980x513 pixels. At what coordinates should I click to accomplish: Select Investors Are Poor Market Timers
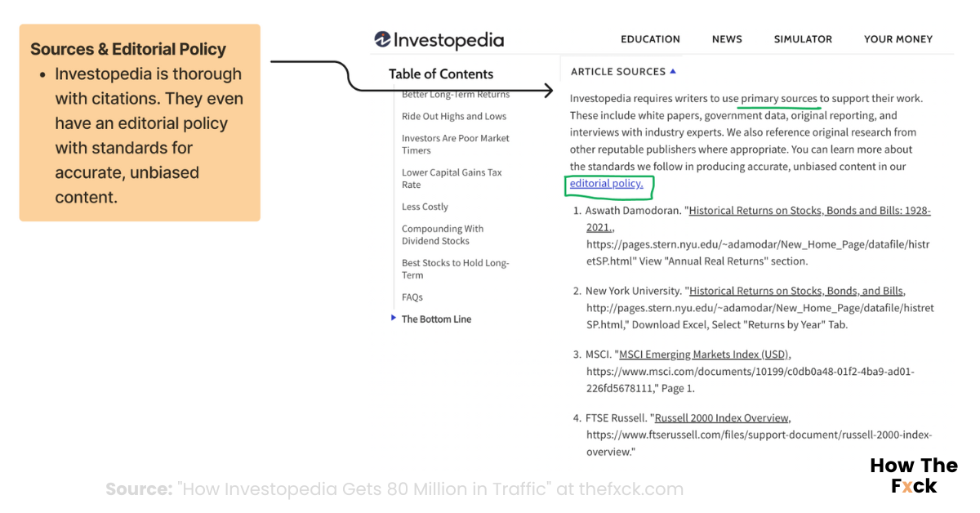[455, 145]
